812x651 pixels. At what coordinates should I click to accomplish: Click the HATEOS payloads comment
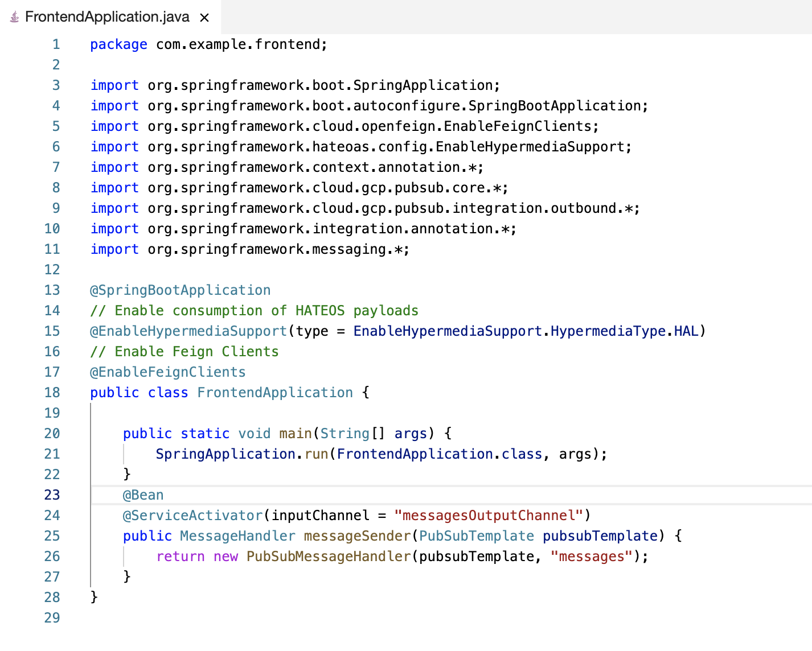point(255,311)
